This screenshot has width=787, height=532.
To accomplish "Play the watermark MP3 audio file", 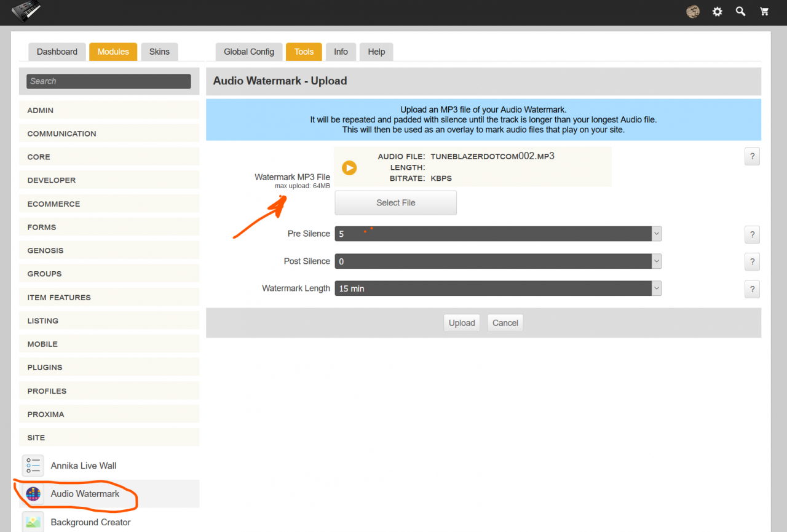I will tap(349, 167).
